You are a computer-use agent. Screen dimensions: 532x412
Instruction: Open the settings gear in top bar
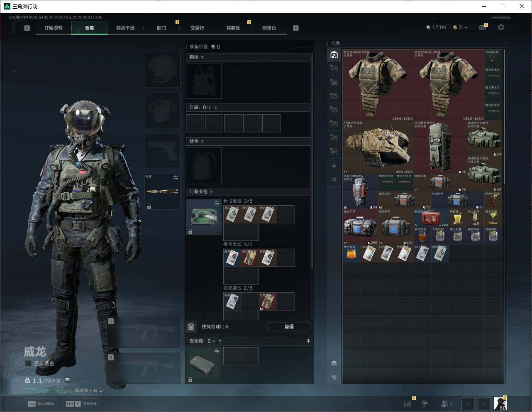point(501,27)
